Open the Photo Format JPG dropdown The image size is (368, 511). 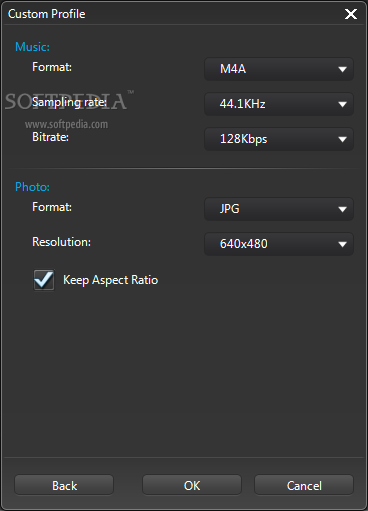(279, 209)
